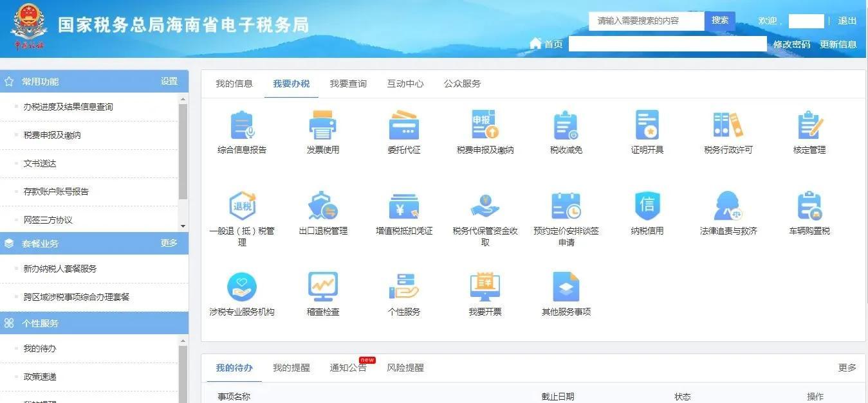Open 涉税专业服务机构 icon
868x403 pixels.
click(x=242, y=287)
